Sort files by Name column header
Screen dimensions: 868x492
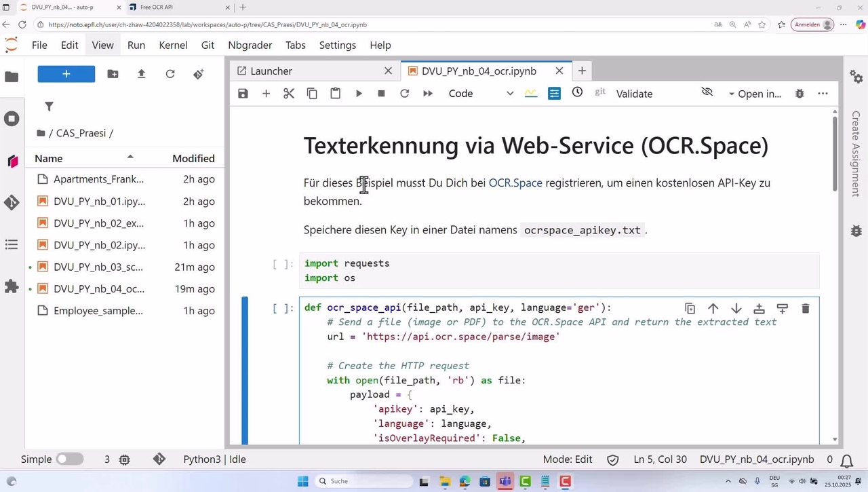(49, 158)
